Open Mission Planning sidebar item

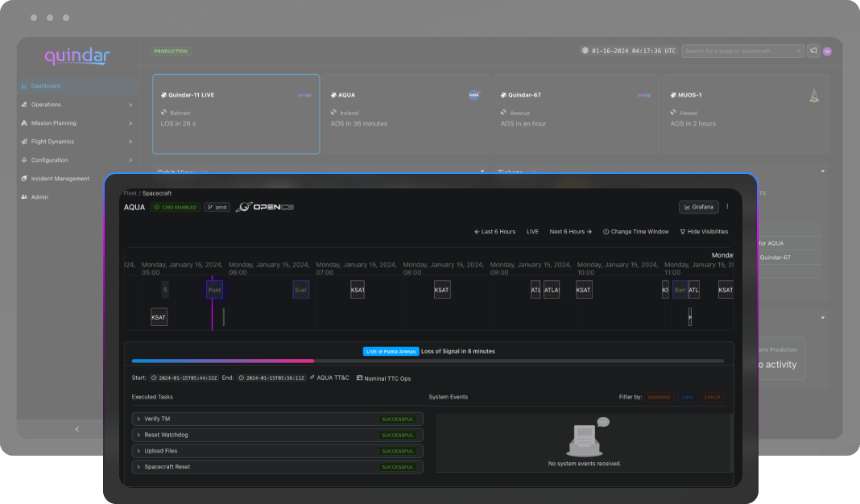[76, 123]
